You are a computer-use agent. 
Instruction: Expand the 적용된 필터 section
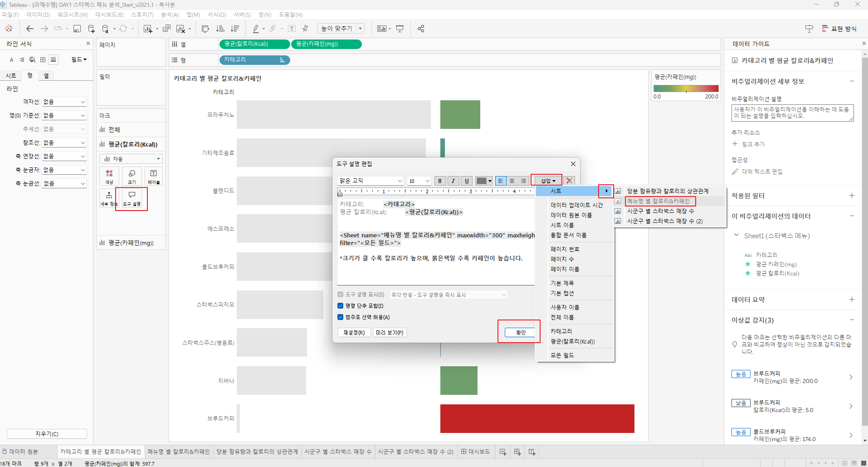(852, 196)
